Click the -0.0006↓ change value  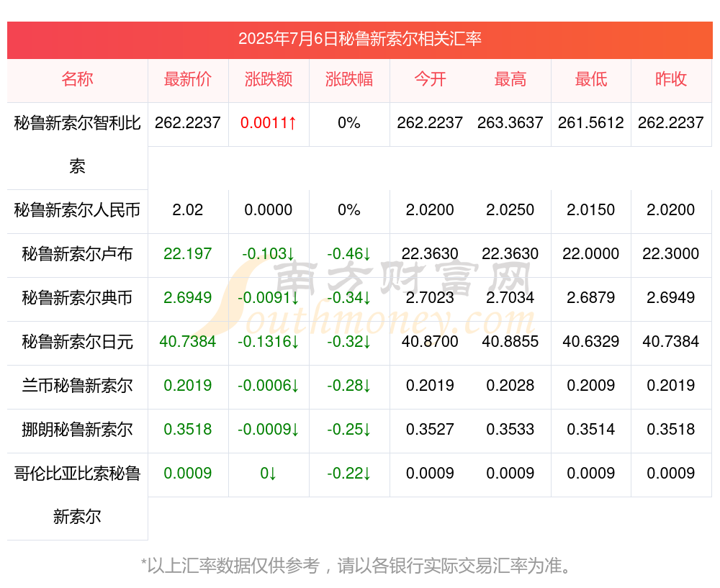click(x=269, y=385)
